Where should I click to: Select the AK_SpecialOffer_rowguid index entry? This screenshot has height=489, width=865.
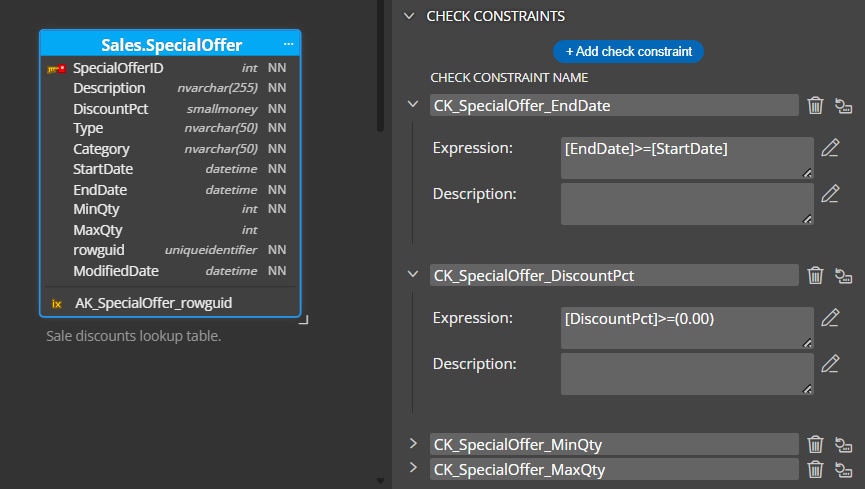[x=170, y=303]
